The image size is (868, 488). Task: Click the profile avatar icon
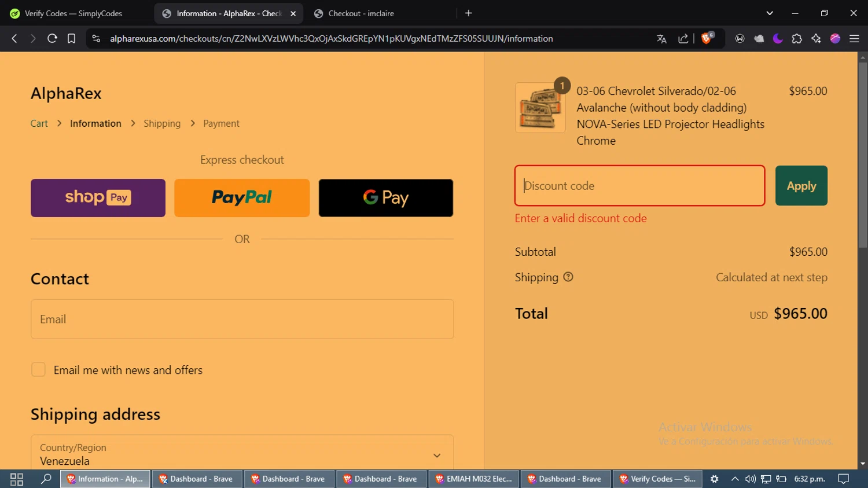point(835,39)
